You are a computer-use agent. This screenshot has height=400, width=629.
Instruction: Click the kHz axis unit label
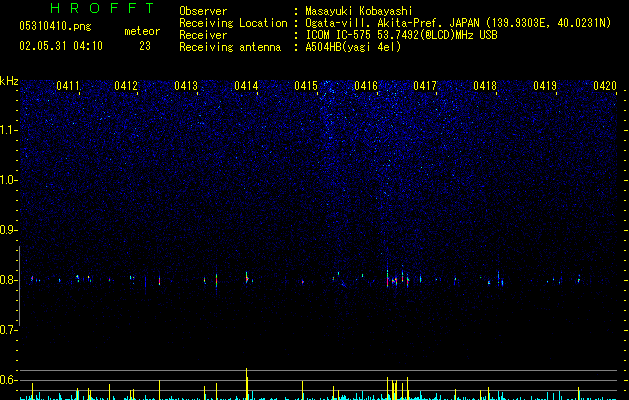coord(9,81)
